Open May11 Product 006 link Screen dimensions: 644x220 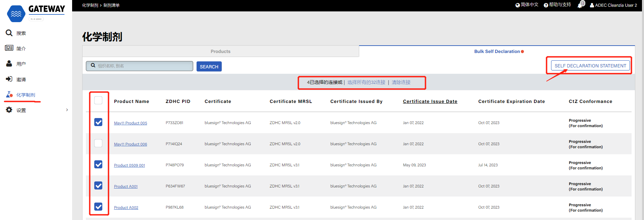[x=130, y=144]
